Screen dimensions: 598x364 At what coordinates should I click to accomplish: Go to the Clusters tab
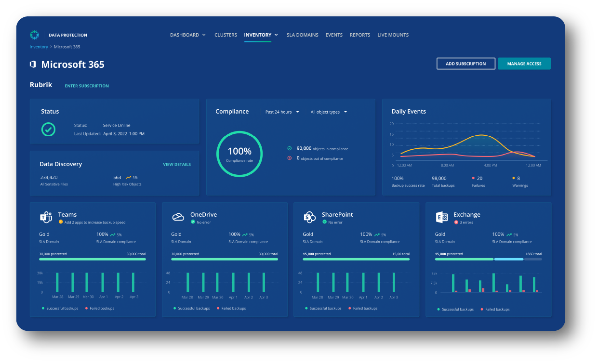[x=226, y=35]
